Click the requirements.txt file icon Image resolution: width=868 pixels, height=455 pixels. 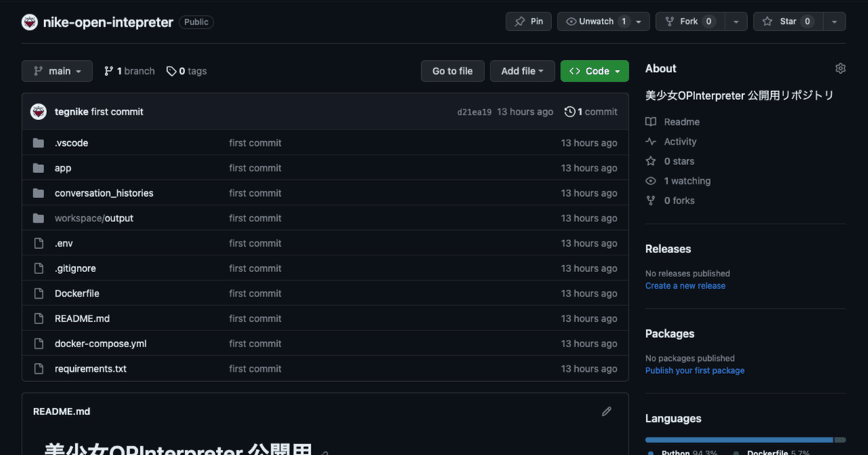(x=38, y=369)
